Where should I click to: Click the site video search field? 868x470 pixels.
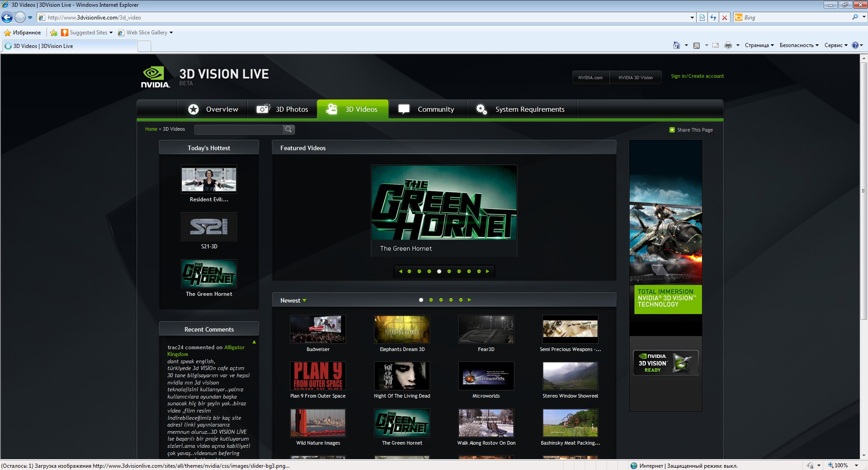[238, 130]
